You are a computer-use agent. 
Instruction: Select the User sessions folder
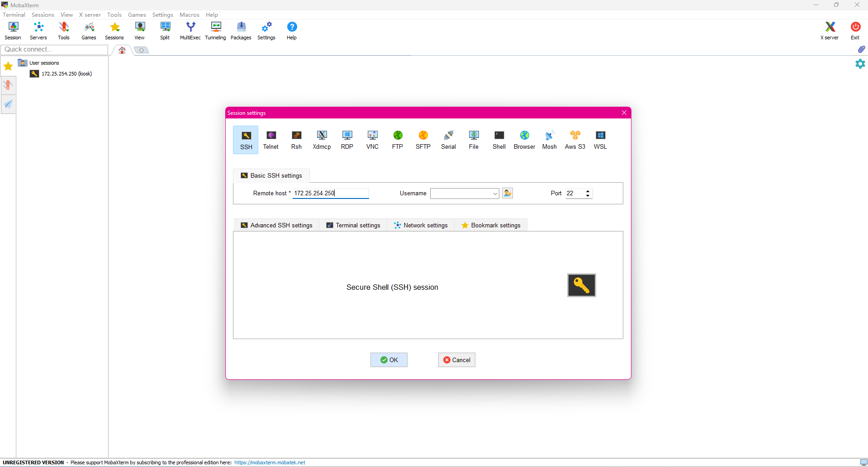click(39, 63)
